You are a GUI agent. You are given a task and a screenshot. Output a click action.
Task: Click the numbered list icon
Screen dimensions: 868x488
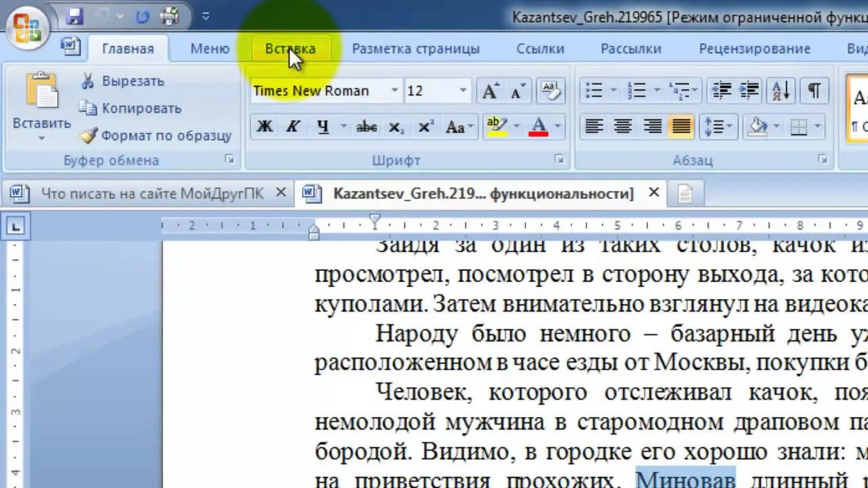(637, 91)
